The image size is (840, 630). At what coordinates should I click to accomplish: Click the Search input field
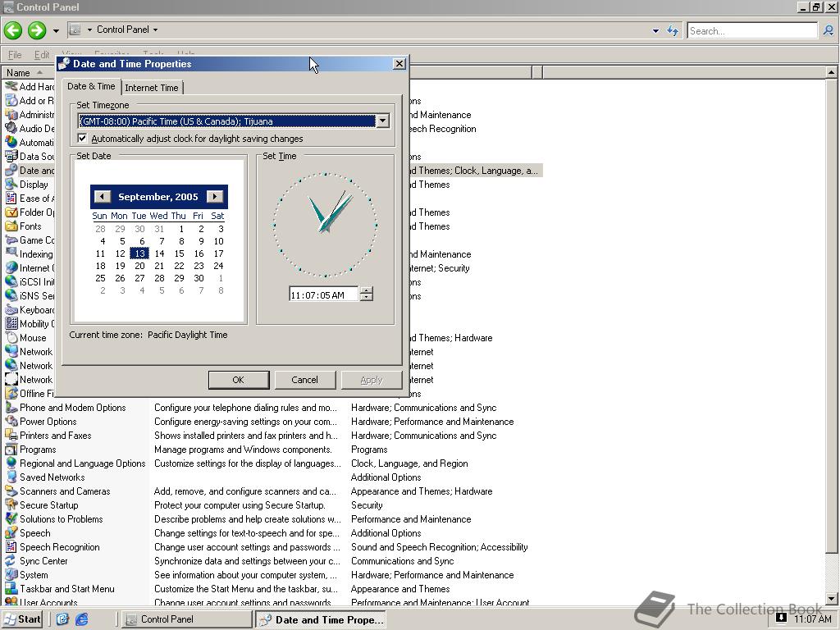coord(752,30)
